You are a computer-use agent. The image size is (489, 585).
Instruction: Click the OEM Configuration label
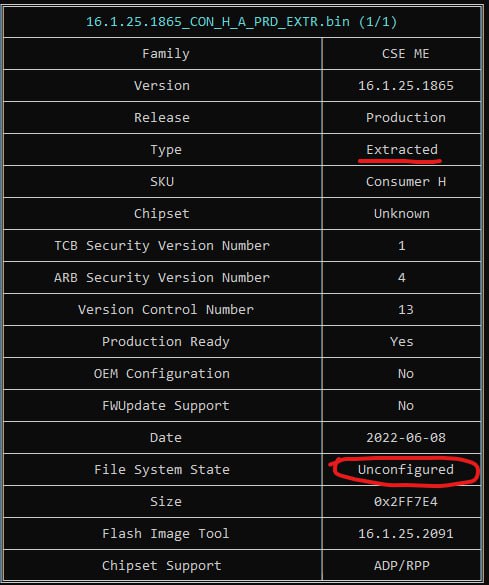(162, 373)
